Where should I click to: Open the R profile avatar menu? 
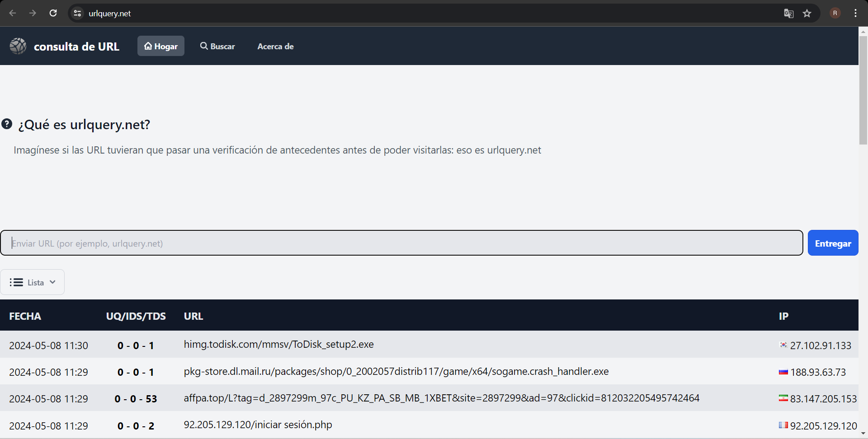(x=835, y=13)
